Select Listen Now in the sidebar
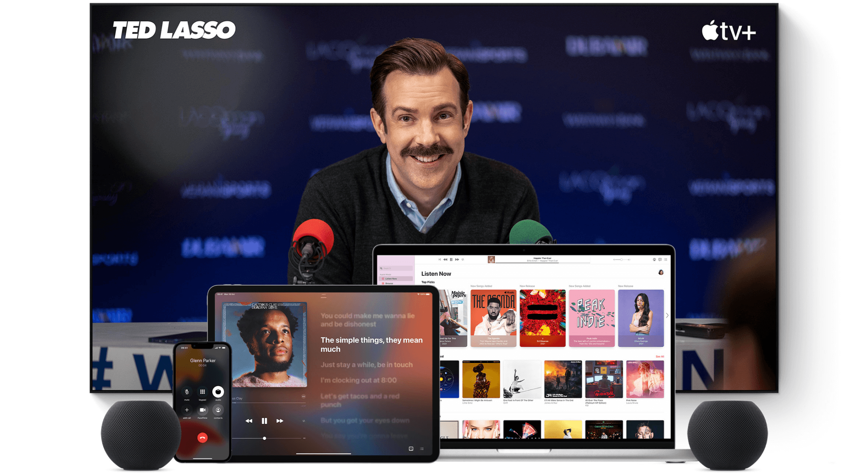 tap(391, 279)
